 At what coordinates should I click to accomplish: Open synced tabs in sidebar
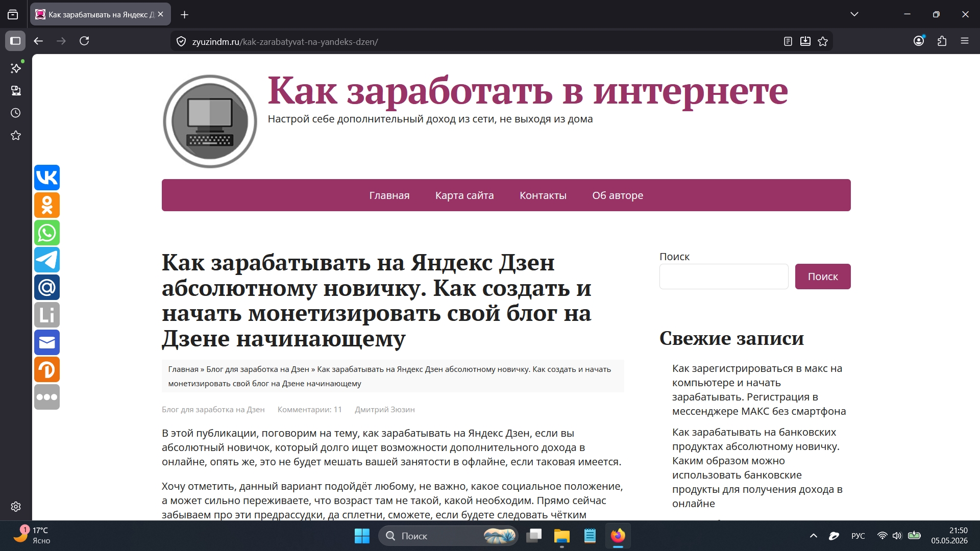16,90
